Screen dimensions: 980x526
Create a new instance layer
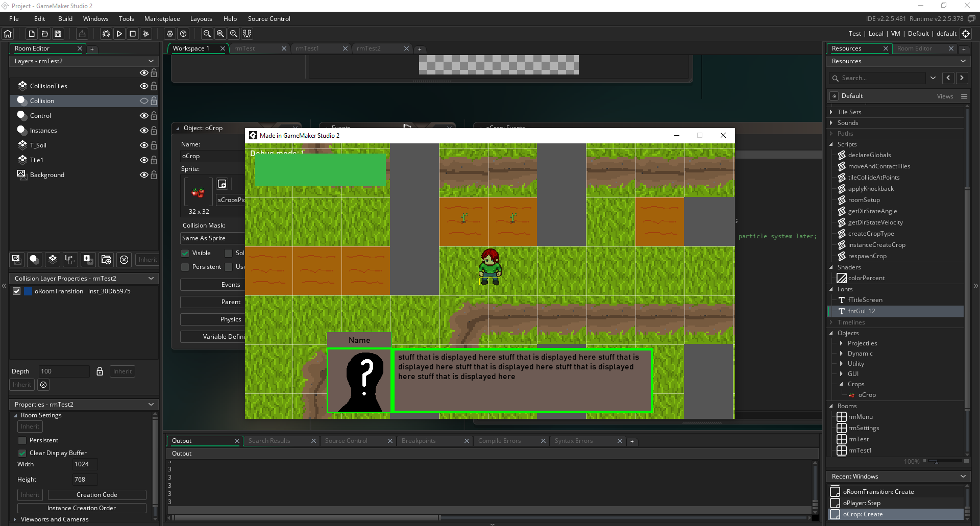tap(34, 260)
